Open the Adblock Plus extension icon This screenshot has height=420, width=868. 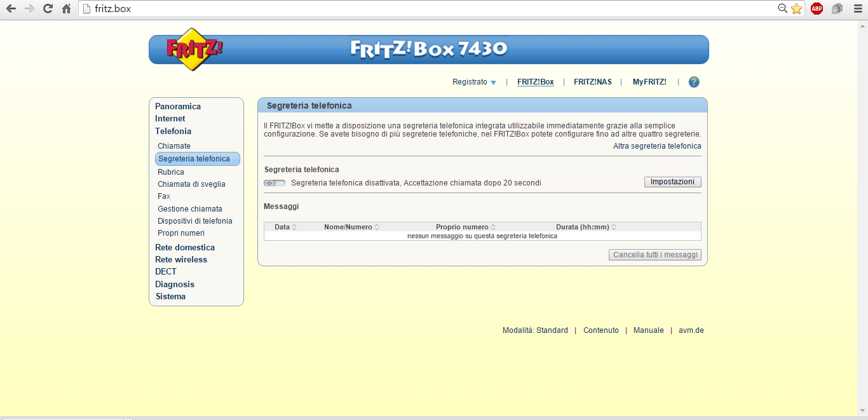[817, 9]
